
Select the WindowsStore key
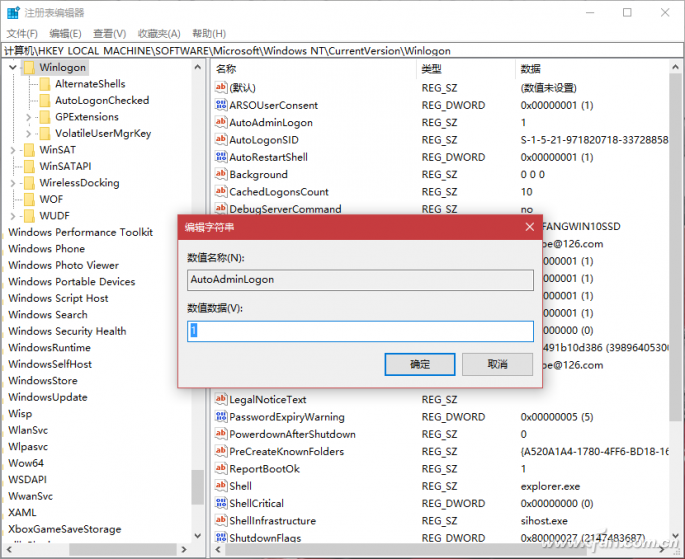point(43,381)
